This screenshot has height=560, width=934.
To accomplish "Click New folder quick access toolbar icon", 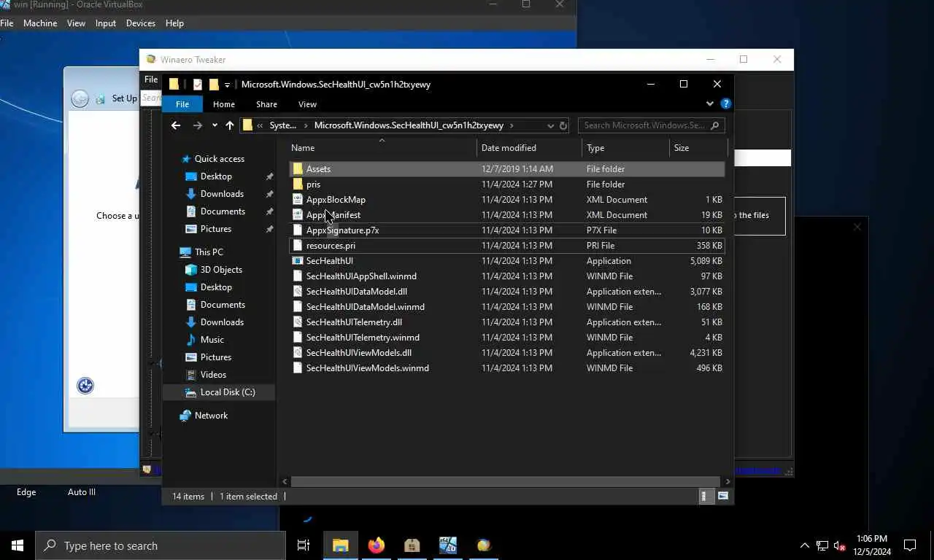I will [214, 85].
